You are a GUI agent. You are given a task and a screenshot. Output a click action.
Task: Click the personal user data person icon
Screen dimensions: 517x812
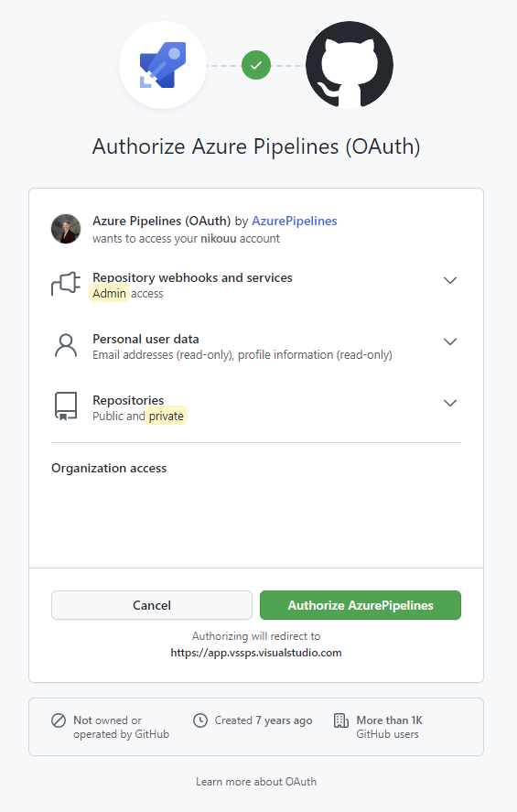66,345
